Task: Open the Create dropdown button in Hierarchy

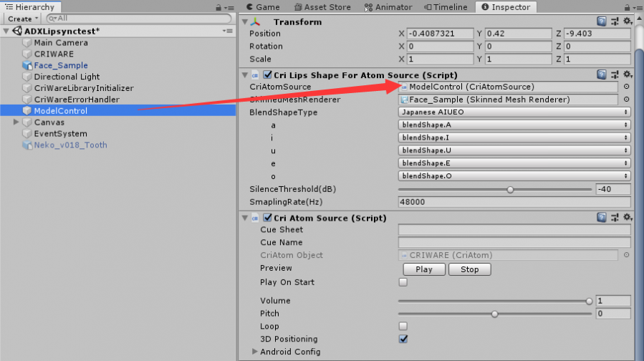Action: pos(22,19)
